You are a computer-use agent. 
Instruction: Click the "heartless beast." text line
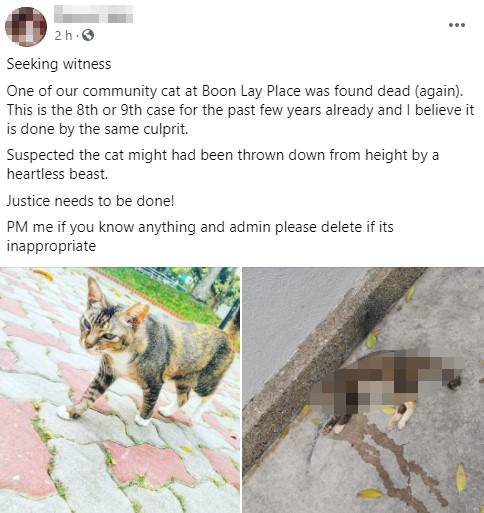point(57,174)
